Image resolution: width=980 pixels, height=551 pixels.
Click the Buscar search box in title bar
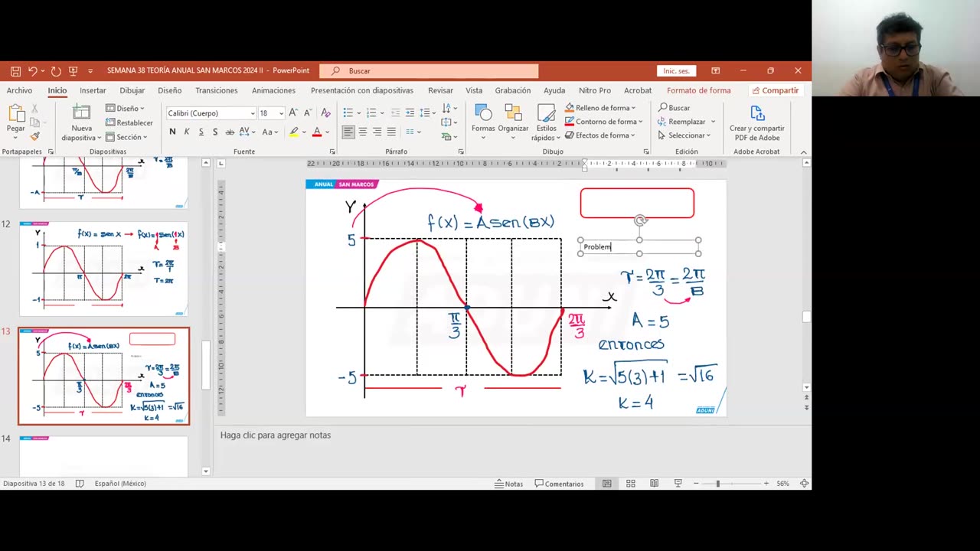(429, 70)
